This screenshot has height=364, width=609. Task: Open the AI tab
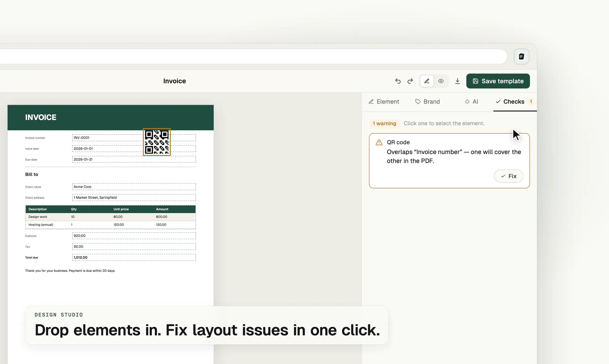pos(471,102)
